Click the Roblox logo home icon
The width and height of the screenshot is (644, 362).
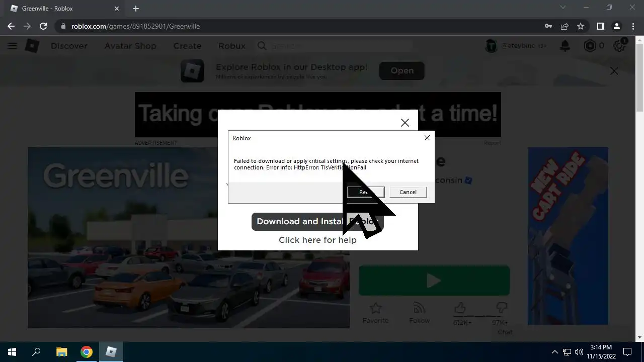tap(32, 46)
